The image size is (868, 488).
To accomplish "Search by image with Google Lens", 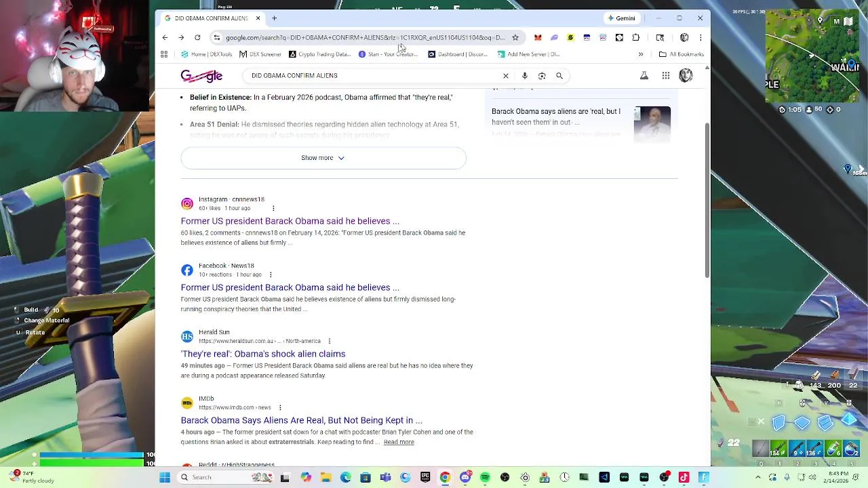I will [542, 76].
